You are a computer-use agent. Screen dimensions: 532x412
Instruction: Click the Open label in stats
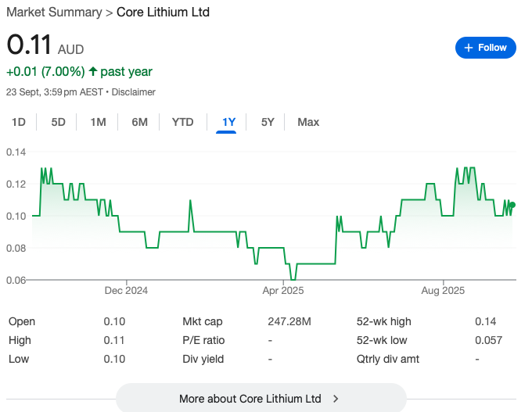coord(22,321)
